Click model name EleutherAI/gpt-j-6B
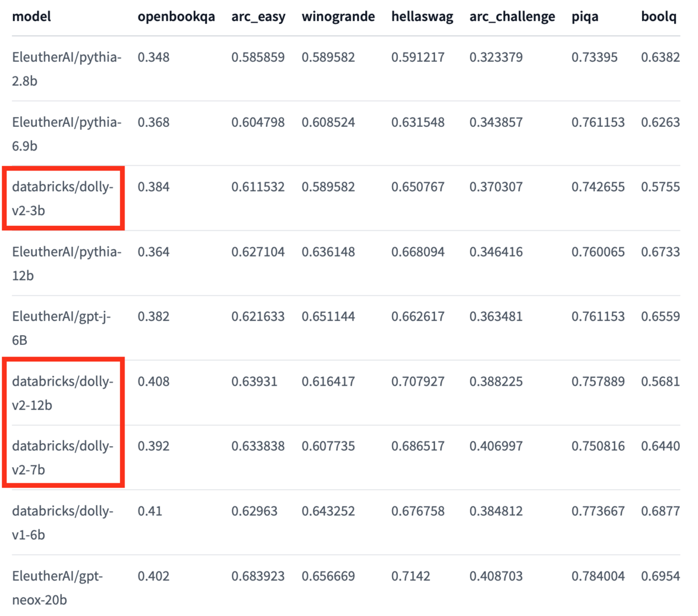Screen dimensions: 698x616 point(62,328)
